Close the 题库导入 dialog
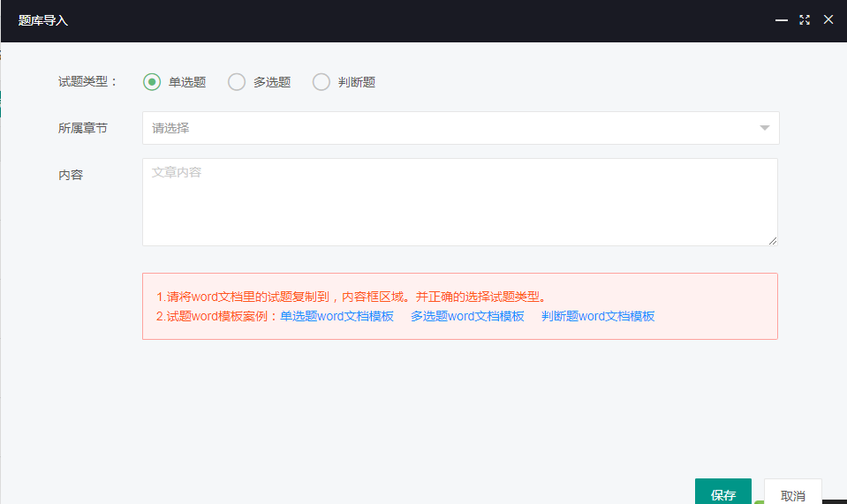847x504 pixels. click(x=828, y=20)
